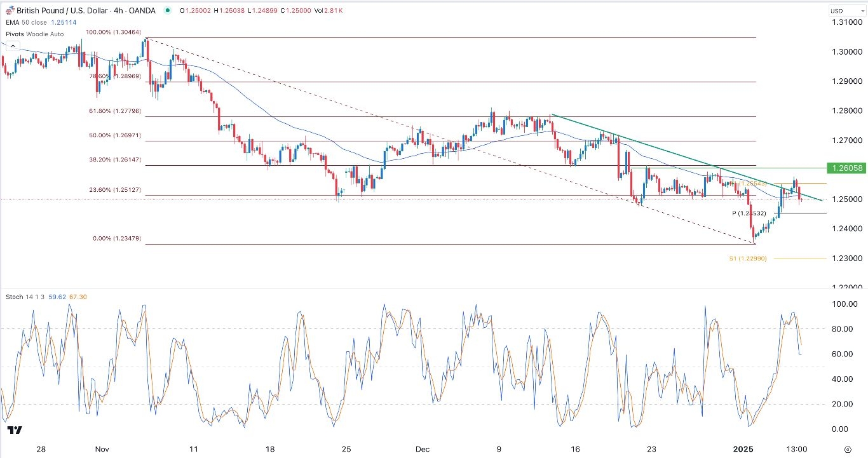Click the GBP/USD flag symbol icon
The image size is (868, 458).
click(9, 10)
